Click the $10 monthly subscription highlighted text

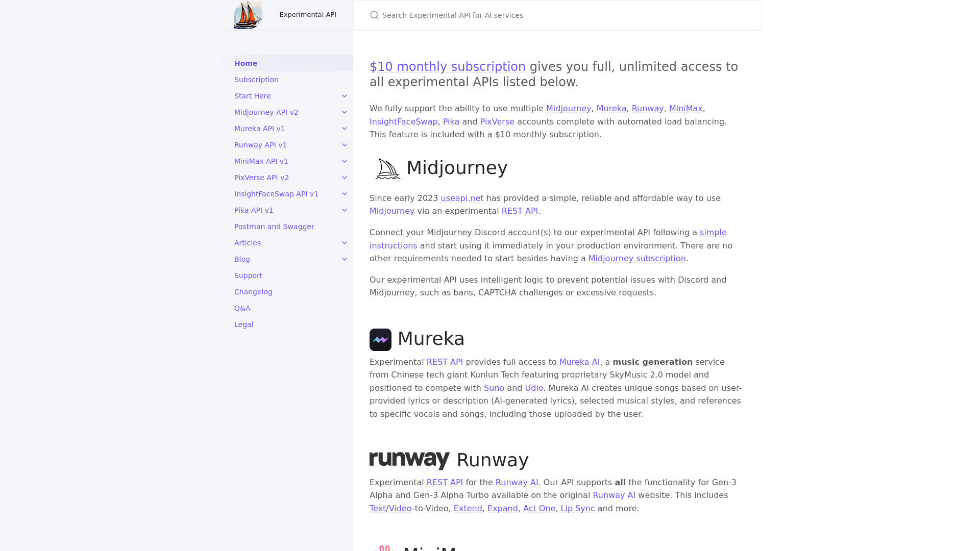(448, 67)
